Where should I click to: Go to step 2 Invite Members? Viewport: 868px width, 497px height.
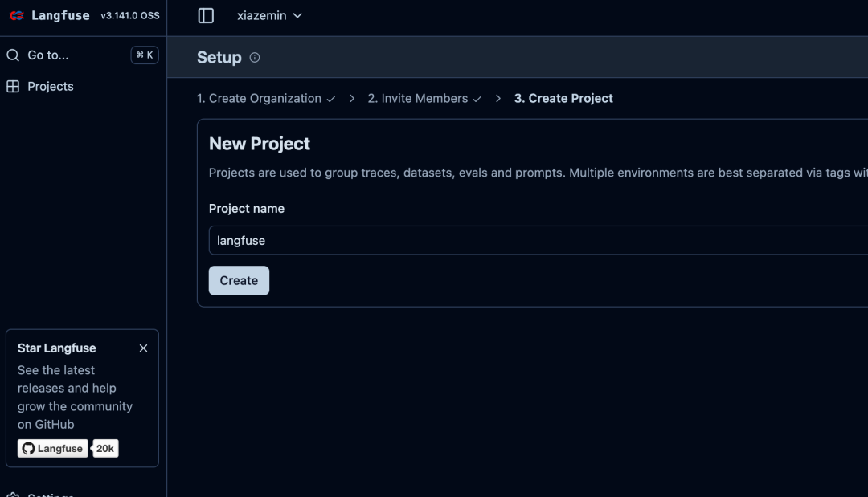[x=418, y=99]
